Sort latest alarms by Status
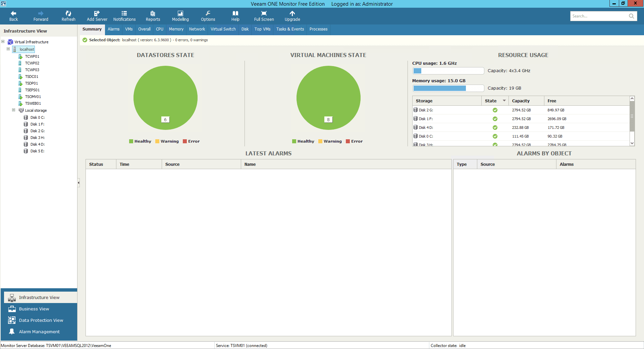Screen dimensions: 644x349 click(x=101, y=164)
